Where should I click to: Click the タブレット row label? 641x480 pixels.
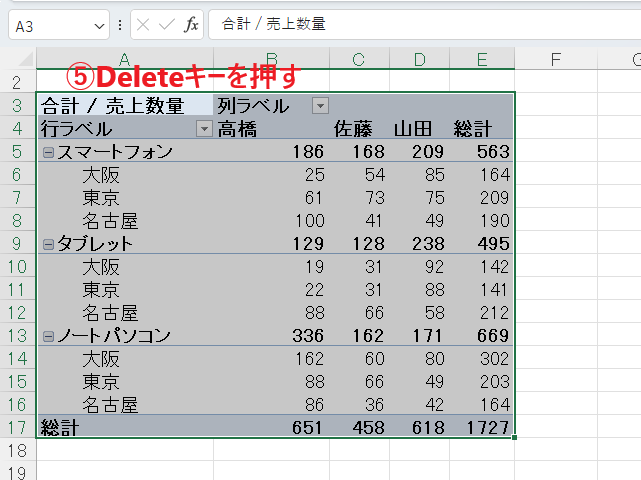[x=95, y=244]
